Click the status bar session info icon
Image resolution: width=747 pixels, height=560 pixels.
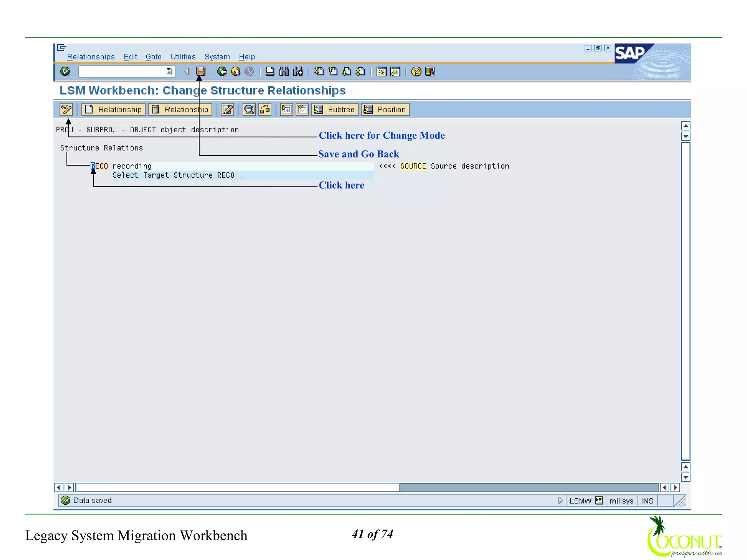(599, 501)
